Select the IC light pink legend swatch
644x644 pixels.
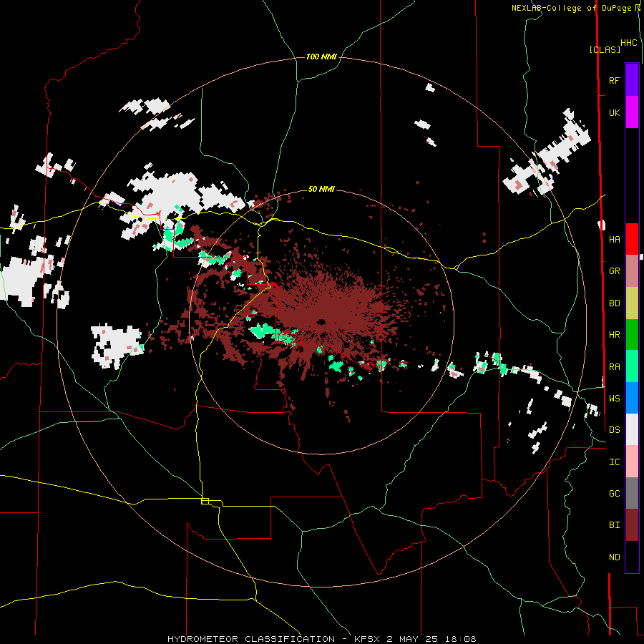(x=632, y=462)
